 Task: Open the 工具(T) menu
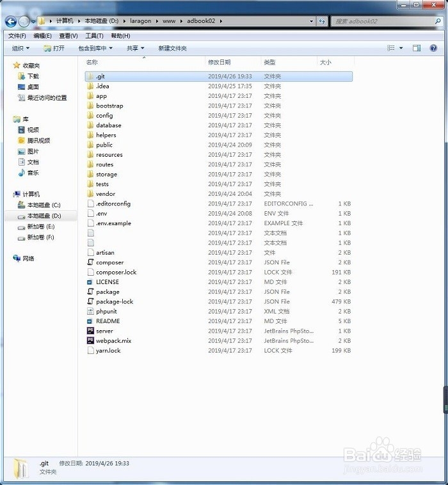(x=94, y=36)
